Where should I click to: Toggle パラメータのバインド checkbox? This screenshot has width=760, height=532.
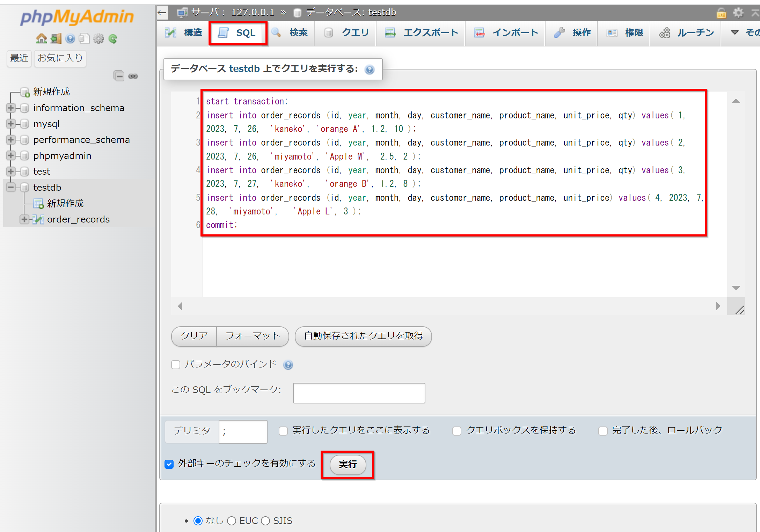[176, 365]
